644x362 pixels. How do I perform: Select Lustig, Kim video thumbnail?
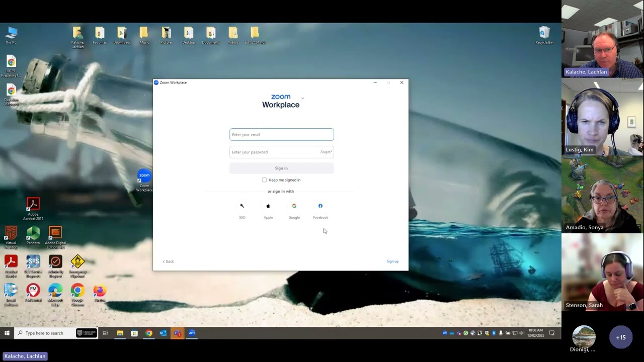(603, 117)
